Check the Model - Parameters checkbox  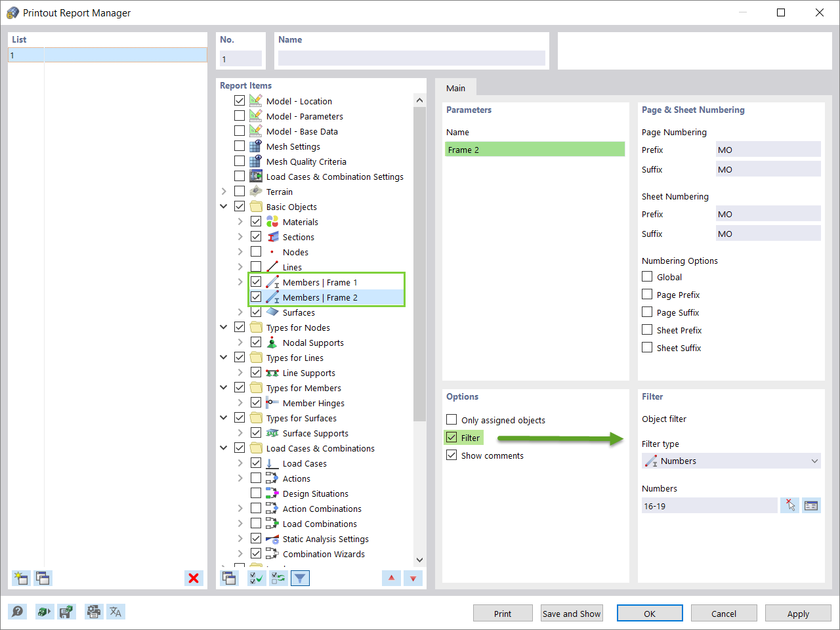240,116
